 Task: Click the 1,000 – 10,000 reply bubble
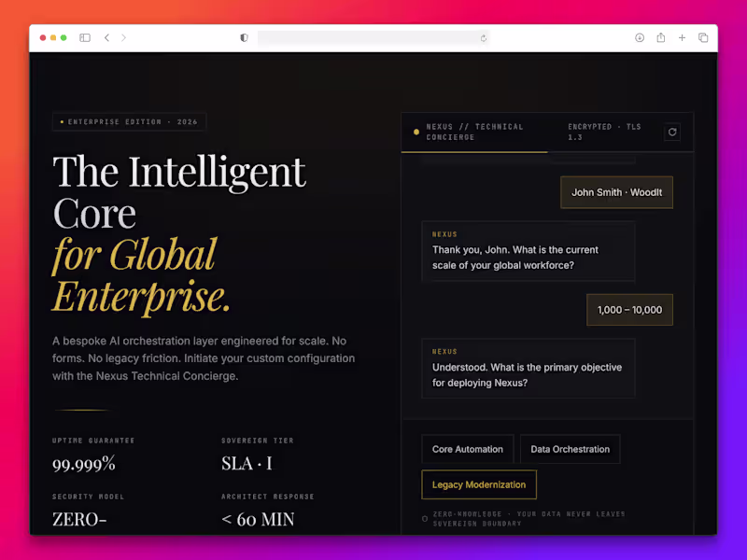click(x=629, y=310)
